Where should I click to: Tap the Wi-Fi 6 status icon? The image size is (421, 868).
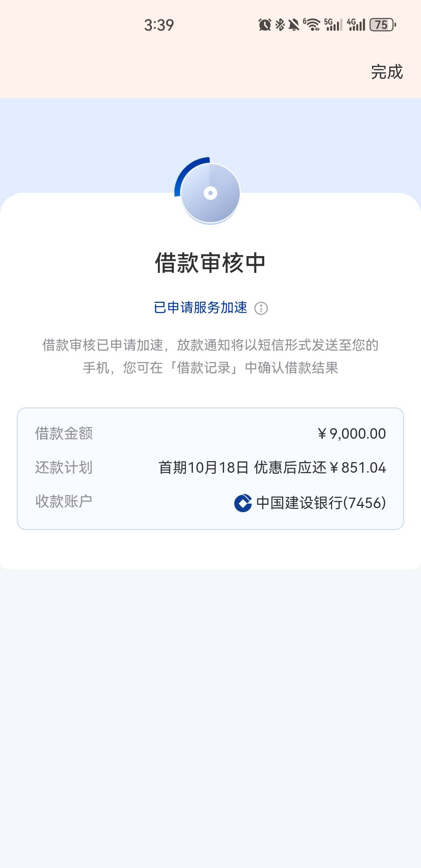point(312,25)
